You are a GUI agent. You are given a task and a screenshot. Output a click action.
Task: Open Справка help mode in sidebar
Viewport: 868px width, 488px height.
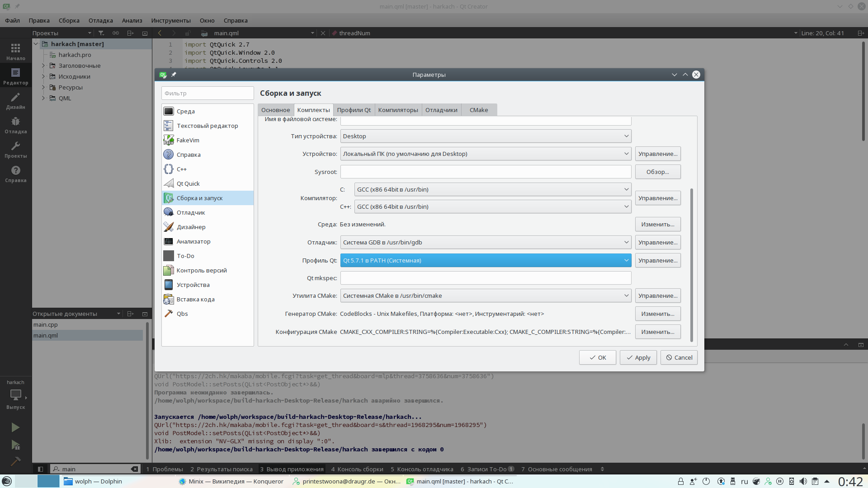click(16, 174)
